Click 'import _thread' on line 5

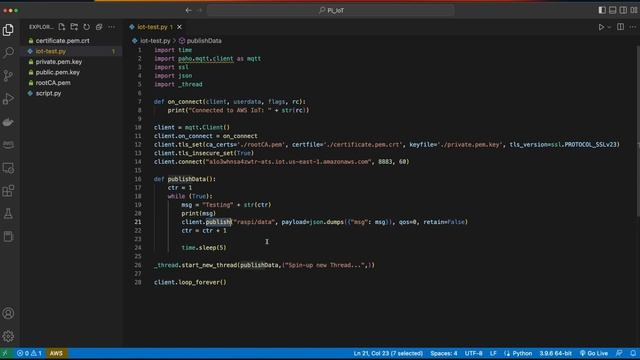[x=178, y=84]
